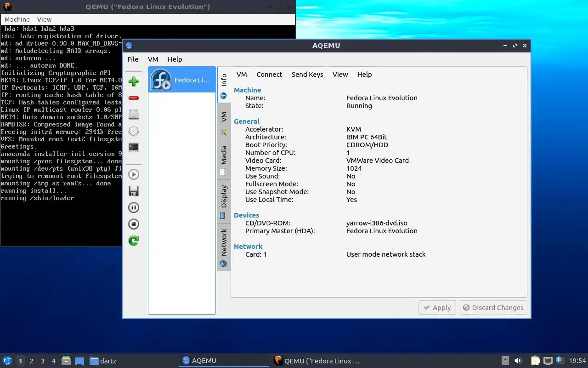Open the start menu in taskbar

tap(7, 361)
